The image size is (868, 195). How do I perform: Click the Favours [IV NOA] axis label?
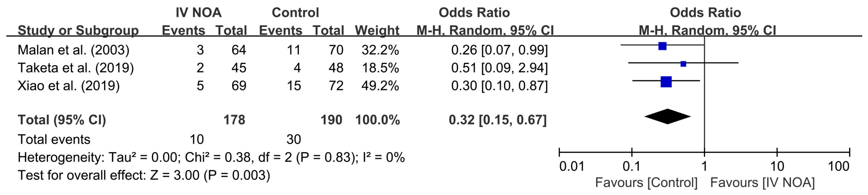pos(762,183)
